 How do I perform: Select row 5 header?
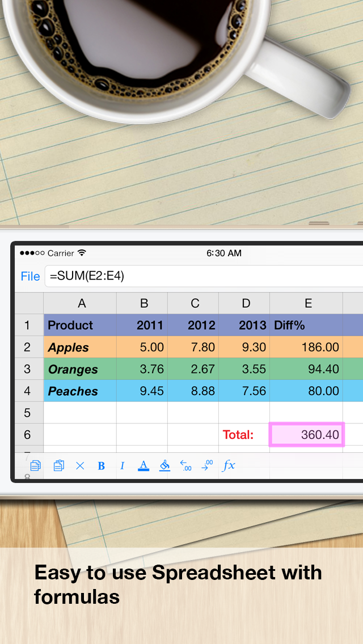point(29,412)
